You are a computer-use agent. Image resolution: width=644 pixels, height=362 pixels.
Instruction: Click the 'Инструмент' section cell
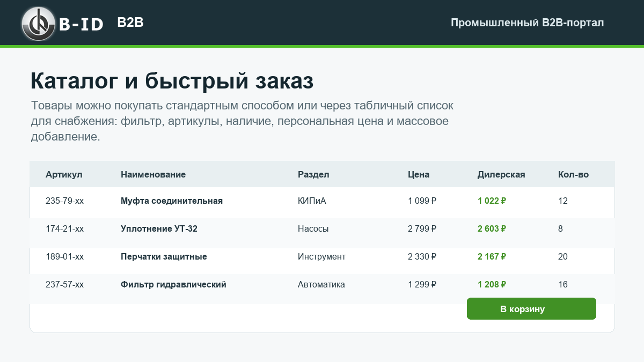[321, 257]
